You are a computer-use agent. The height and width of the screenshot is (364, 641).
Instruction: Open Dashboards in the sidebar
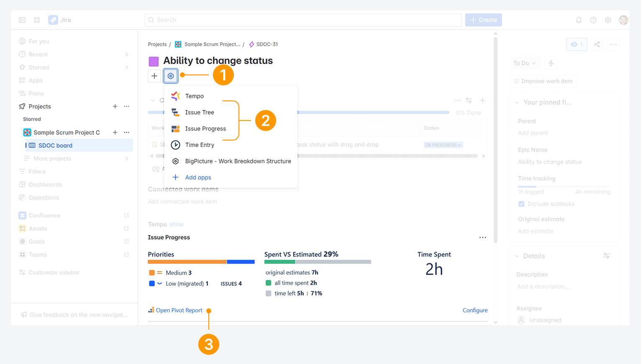pyautogui.click(x=45, y=185)
